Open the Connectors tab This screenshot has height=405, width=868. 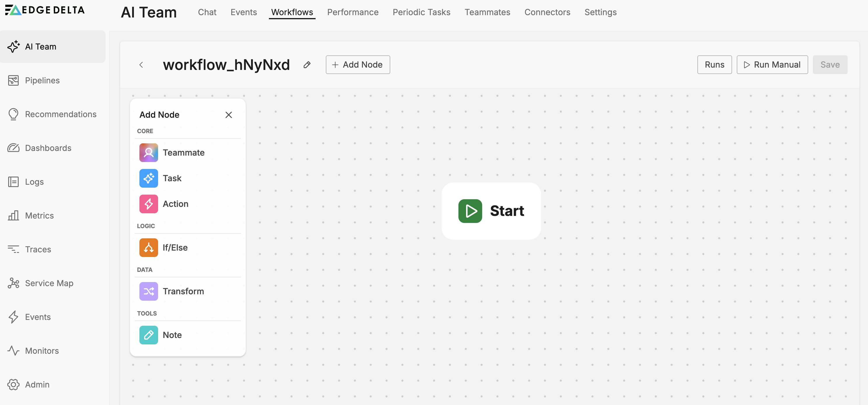click(547, 12)
